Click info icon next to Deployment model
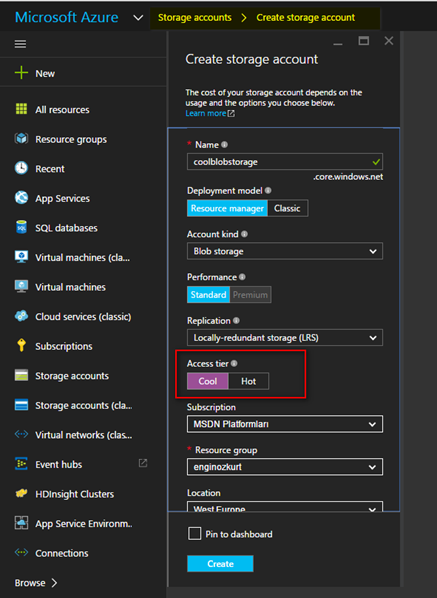437x598 pixels. [x=268, y=190]
